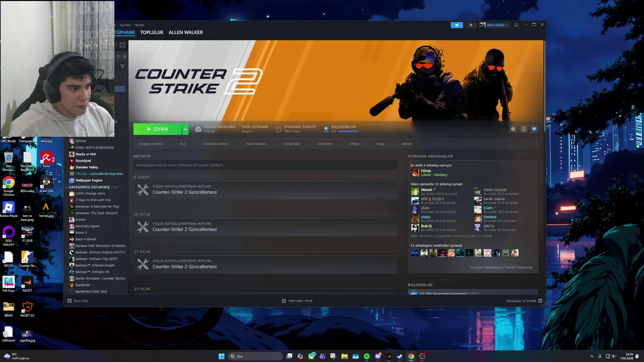Click Windows Start button on taskbar
This screenshot has width=644, height=362.
(x=221, y=356)
